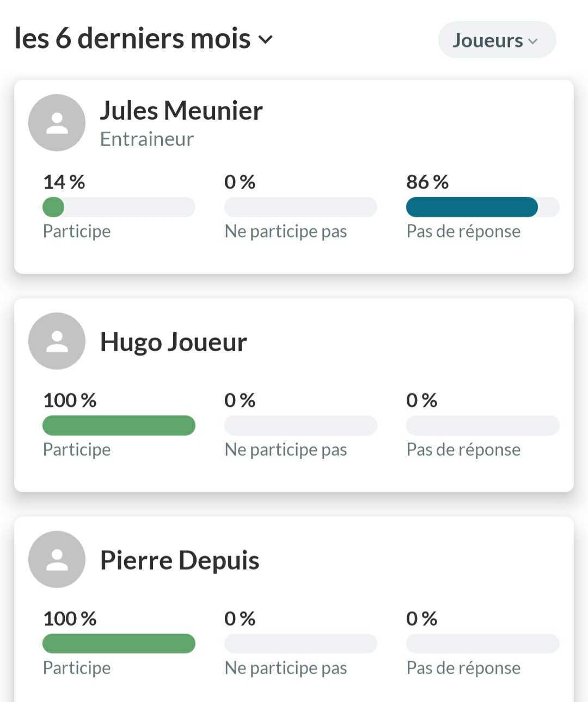Click Pierre Depuis's profile avatar
Viewport: 588px width, 702px height.
(57, 559)
